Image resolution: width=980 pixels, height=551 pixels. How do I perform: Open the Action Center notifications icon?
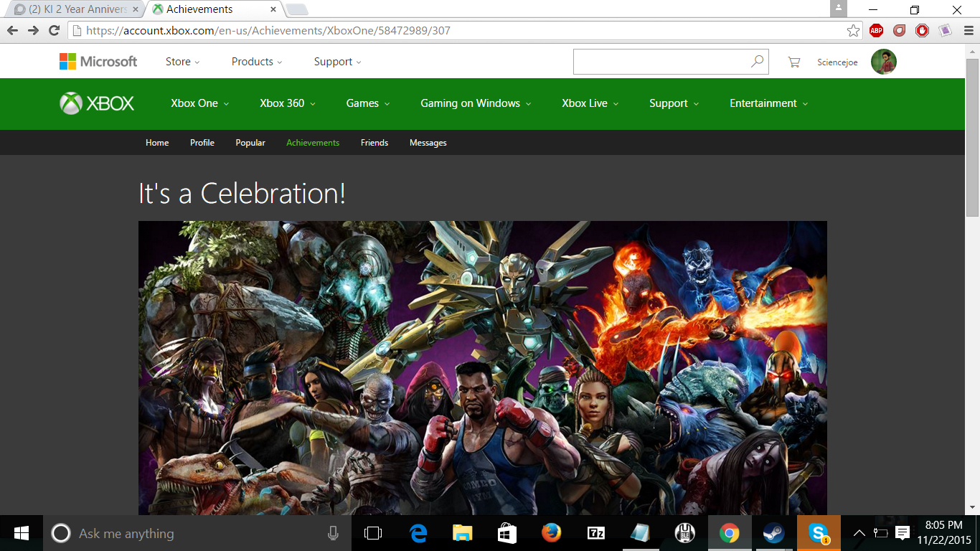pos(903,533)
